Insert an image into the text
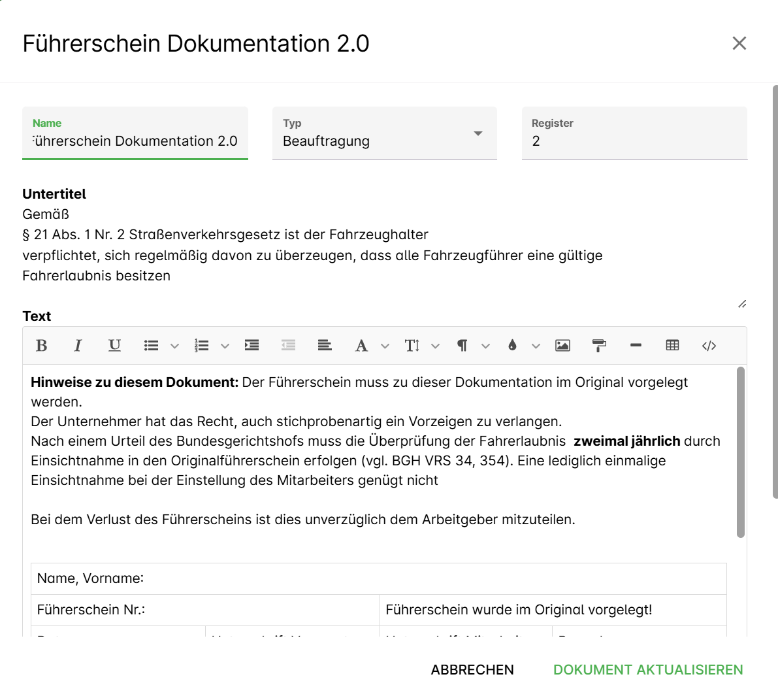The width and height of the screenshot is (778, 700). pyautogui.click(x=562, y=346)
